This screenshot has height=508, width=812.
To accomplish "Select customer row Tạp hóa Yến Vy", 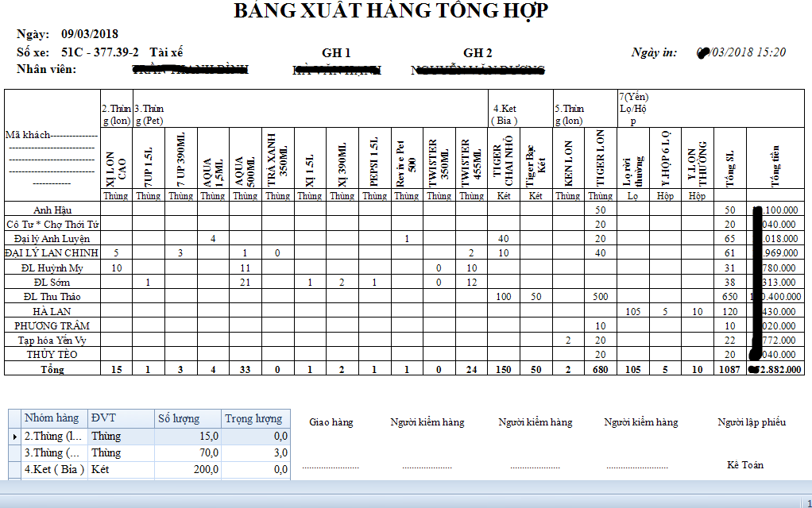I will (x=52, y=341).
